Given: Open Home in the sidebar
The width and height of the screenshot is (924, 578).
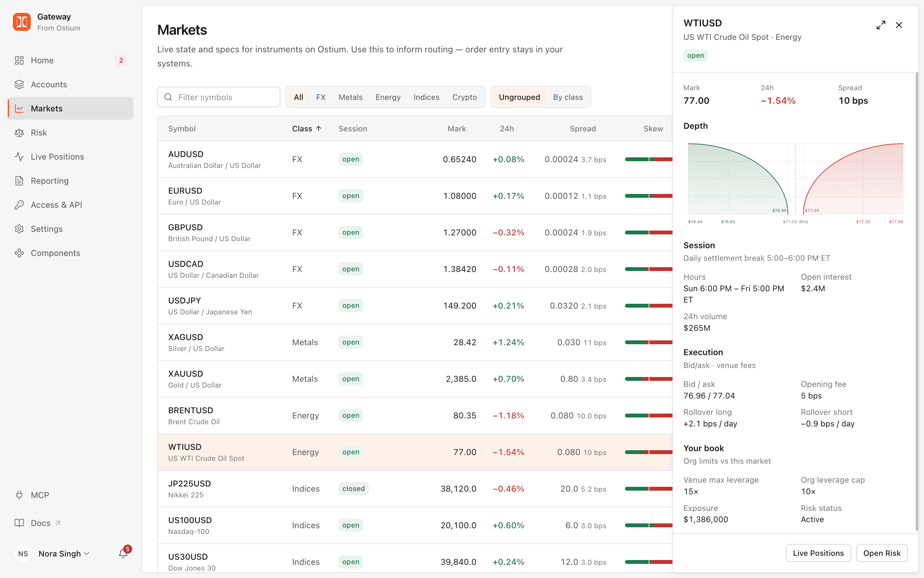Looking at the screenshot, I should pyautogui.click(x=71, y=60).
